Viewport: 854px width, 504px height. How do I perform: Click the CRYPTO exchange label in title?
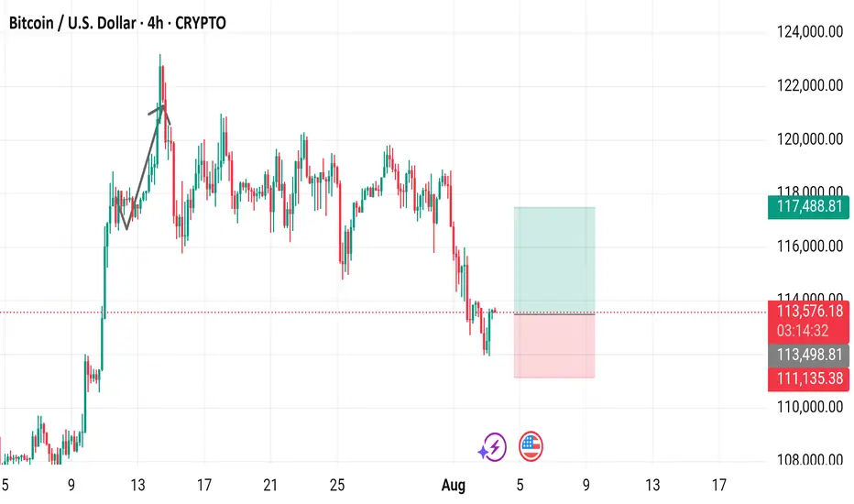click(201, 23)
